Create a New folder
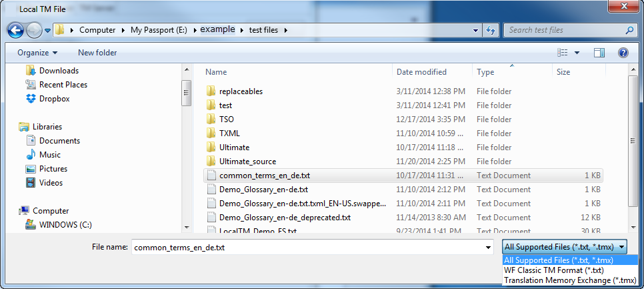 [97, 53]
